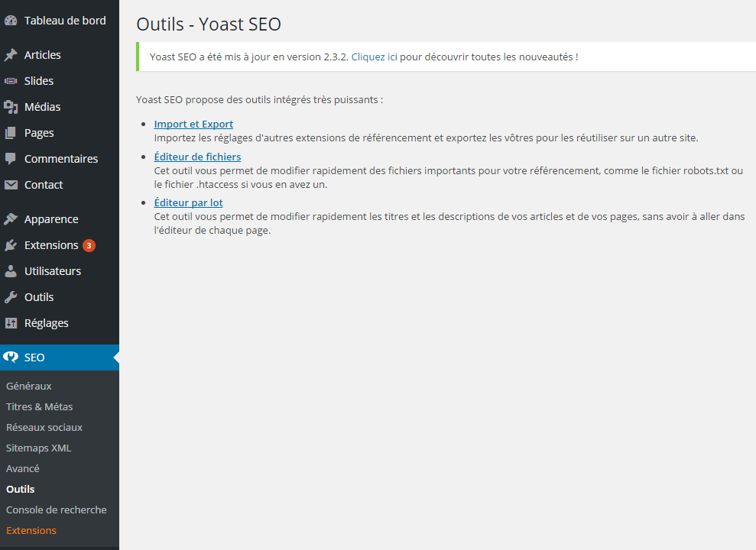Open Sitemaps XML submenu
This screenshot has height=550, width=756.
pos(38,448)
